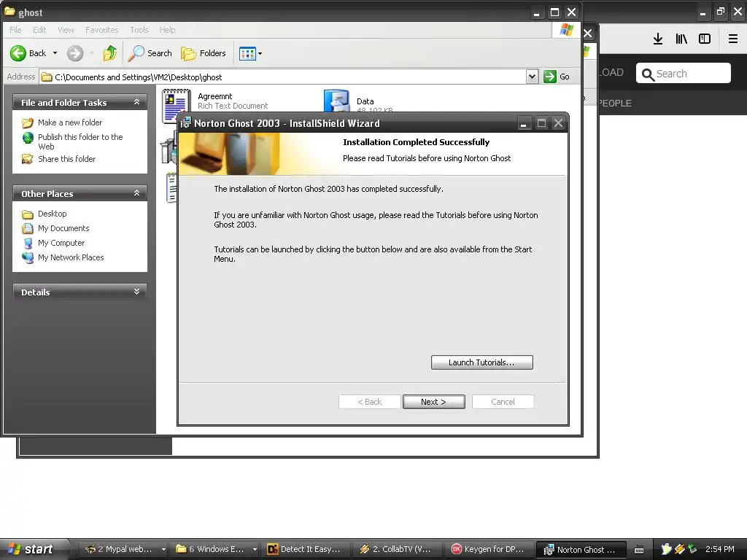Open My Computer under Other Places
Screen dimensions: 747x560
click(x=61, y=243)
